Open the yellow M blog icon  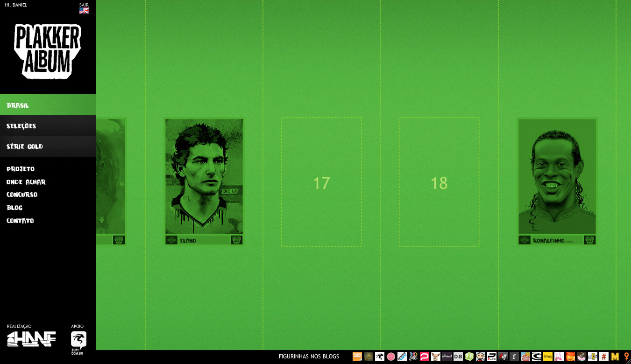click(x=615, y=357)
